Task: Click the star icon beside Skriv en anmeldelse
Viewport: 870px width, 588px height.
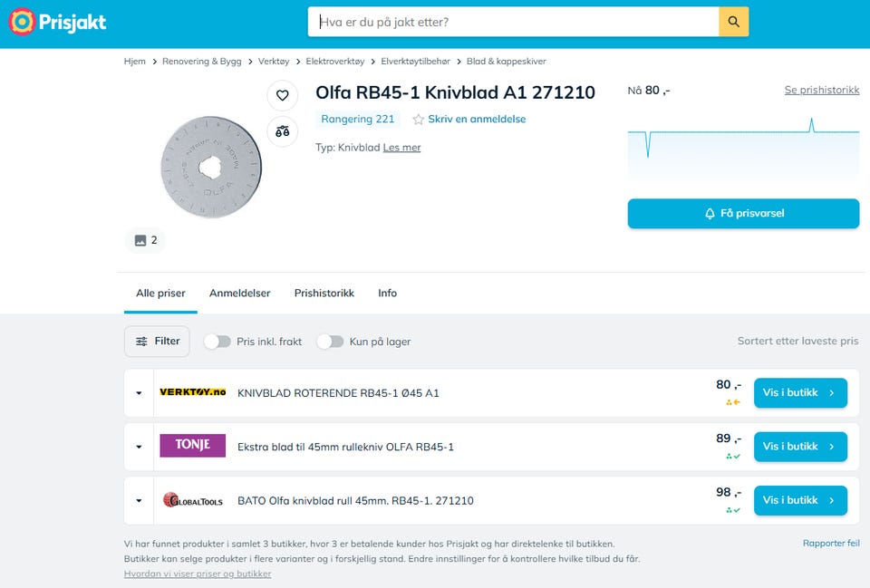Action: coord(419,120)
